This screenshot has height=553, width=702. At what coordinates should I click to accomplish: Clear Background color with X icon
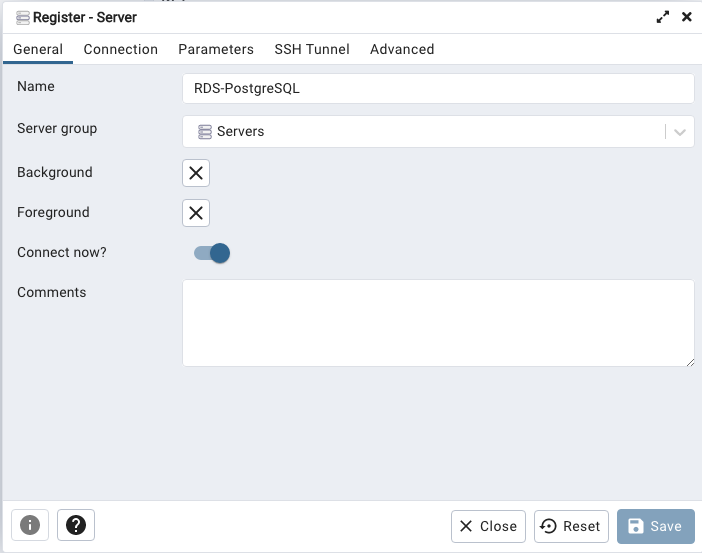tap(196, 173)
